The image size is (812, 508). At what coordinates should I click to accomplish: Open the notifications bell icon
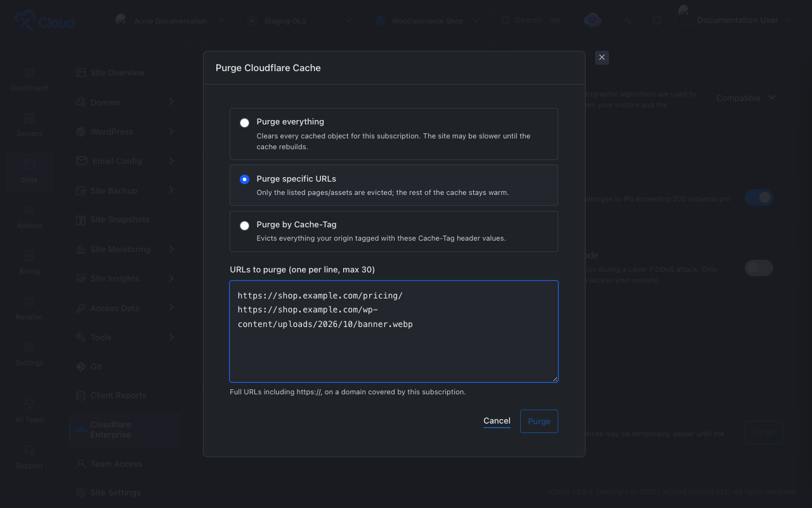[657, 20]
